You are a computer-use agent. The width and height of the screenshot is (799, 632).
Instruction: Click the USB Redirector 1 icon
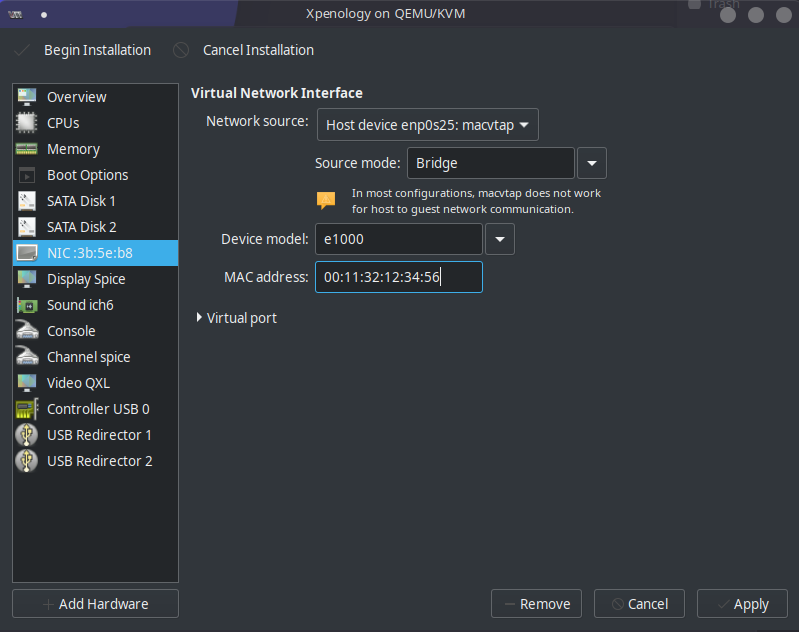coord(26,435)
